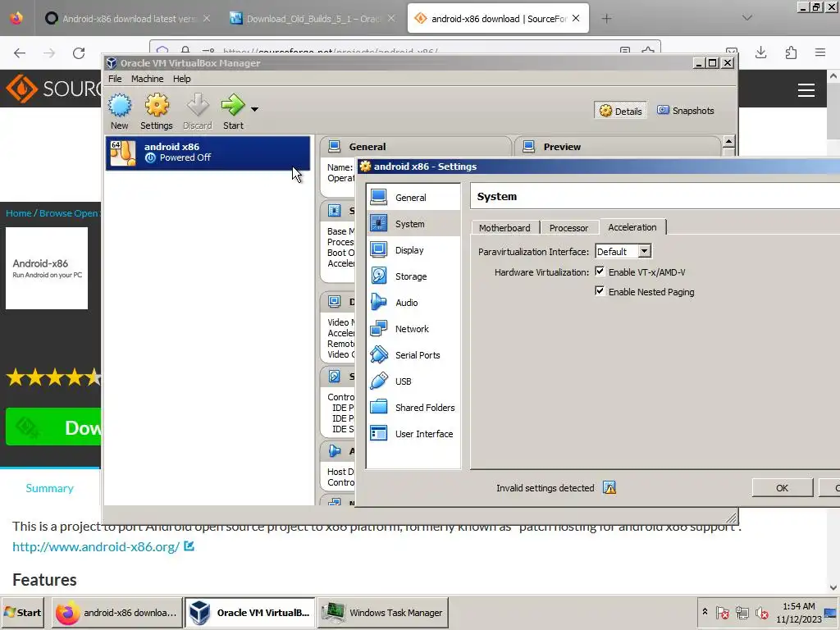Switch to the Motherboard tab
This screenshot has width=840, height=630.
tap(504, 228)
